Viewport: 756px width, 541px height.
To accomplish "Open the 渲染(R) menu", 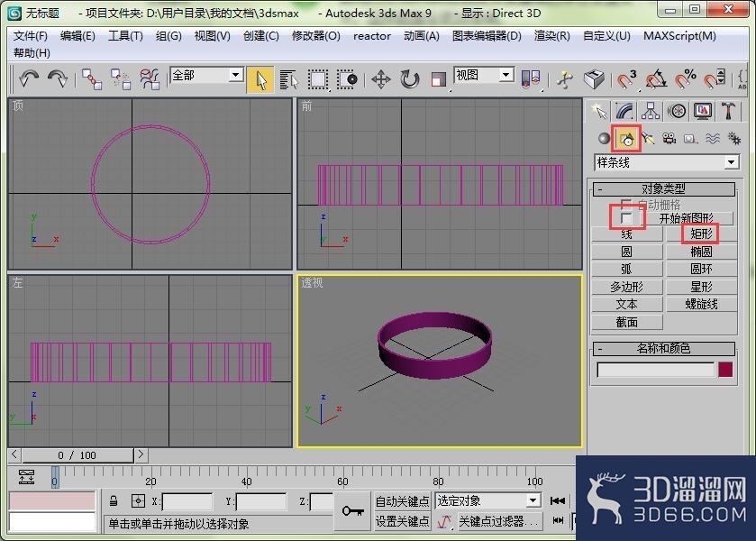I will point(552,36).
